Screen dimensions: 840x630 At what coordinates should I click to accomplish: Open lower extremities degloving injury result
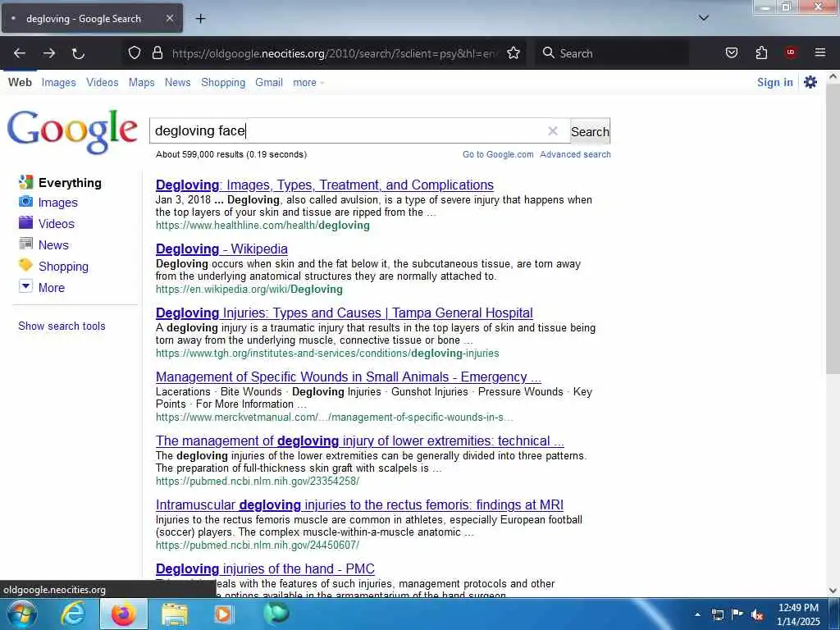click(360, 441)
